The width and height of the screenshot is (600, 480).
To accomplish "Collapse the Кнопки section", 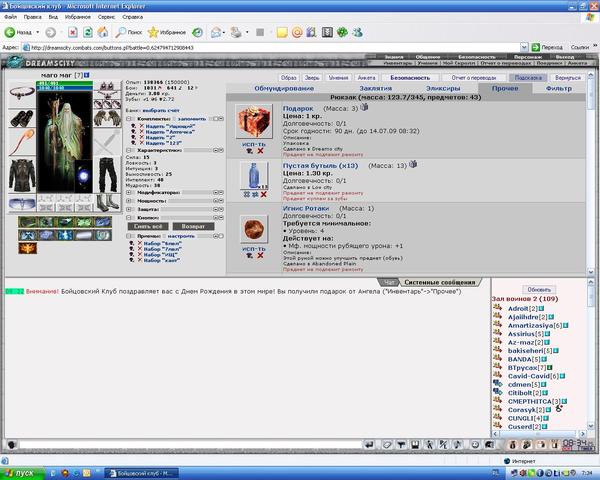I will 129,218.
